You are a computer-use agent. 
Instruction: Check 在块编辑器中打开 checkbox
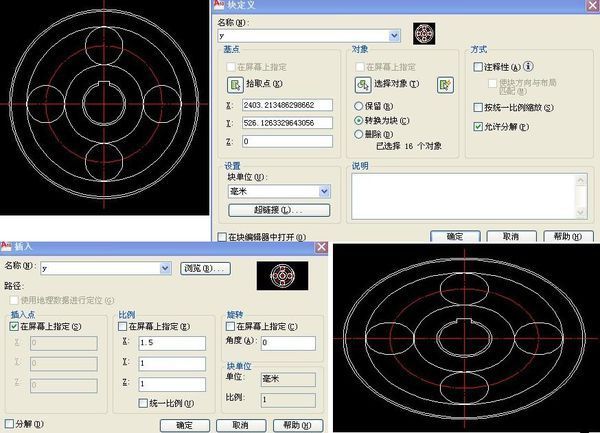pos(222,237)
